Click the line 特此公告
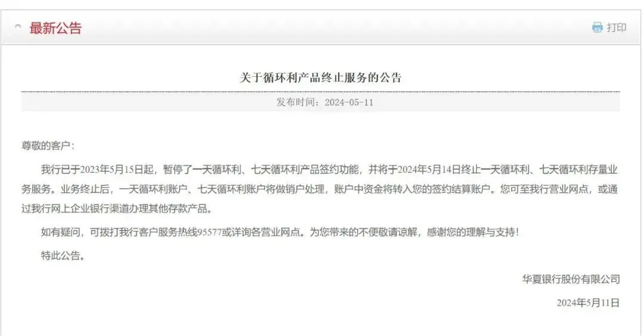644x336 pixels. click(63, 256)
